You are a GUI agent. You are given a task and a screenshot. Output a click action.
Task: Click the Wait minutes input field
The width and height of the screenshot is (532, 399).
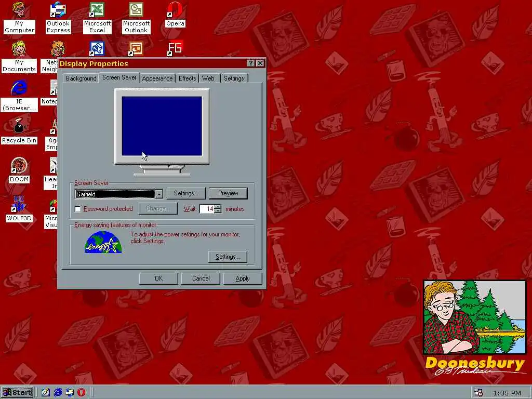[207, 209]
